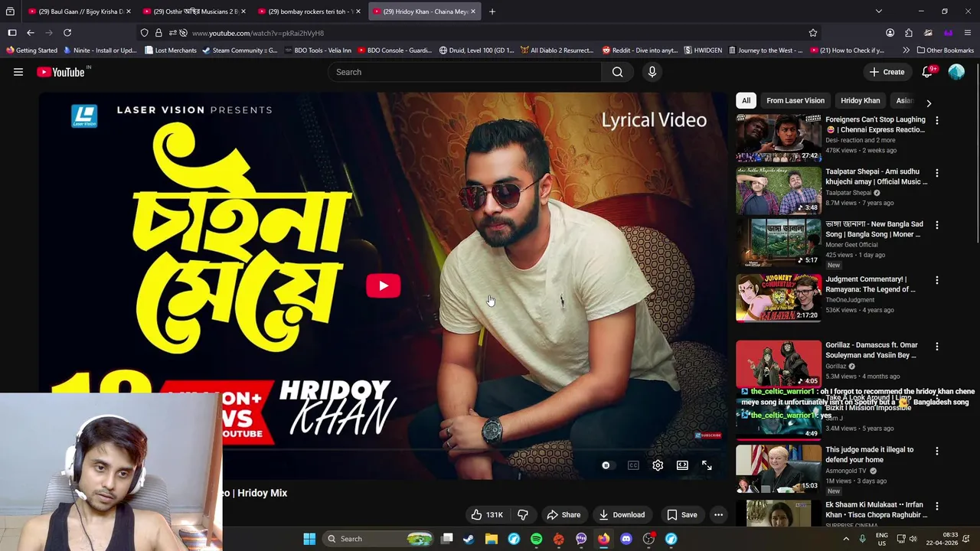Switch to the Osthir Musicians browser tab
This screenshot has width=980, height=551.
(x=195, y=11)
